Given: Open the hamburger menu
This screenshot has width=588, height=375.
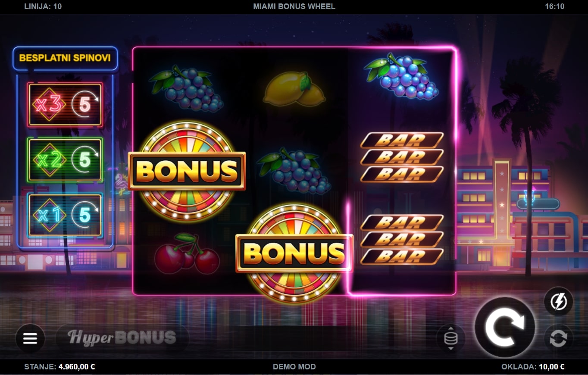Looking at the screenshot, I should (30, 338).
